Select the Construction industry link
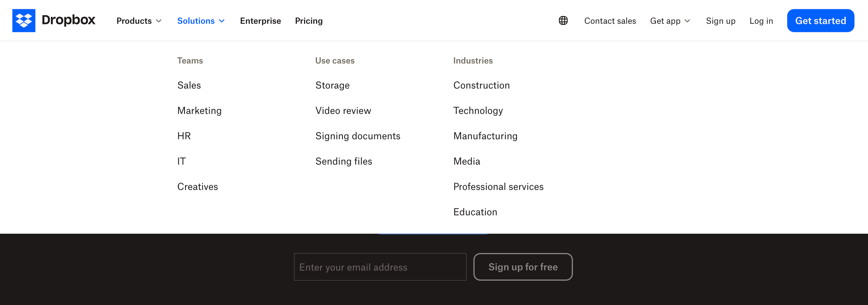Screen dimensions: 868x305 click(x=481, y=85)
